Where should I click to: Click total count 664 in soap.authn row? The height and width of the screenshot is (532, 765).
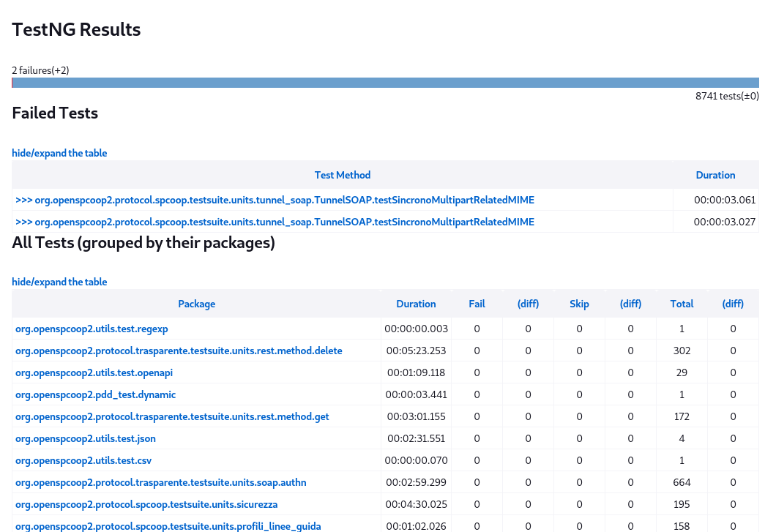(682, 482)
